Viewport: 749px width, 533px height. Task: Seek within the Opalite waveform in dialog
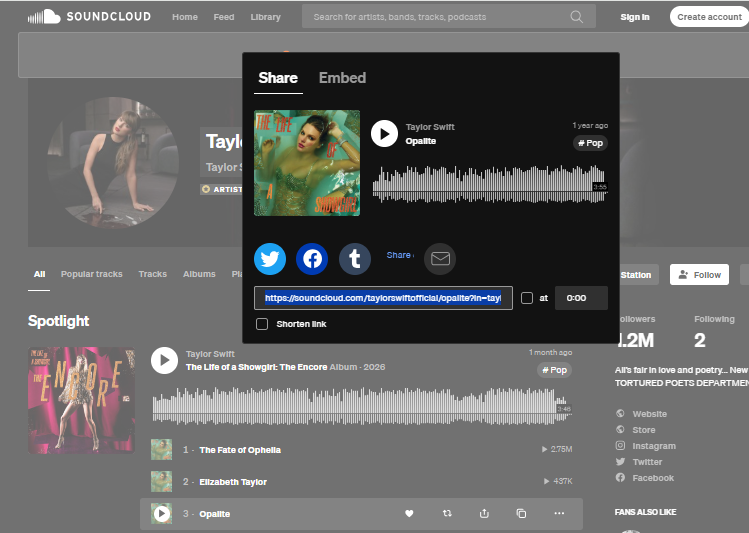490,184
